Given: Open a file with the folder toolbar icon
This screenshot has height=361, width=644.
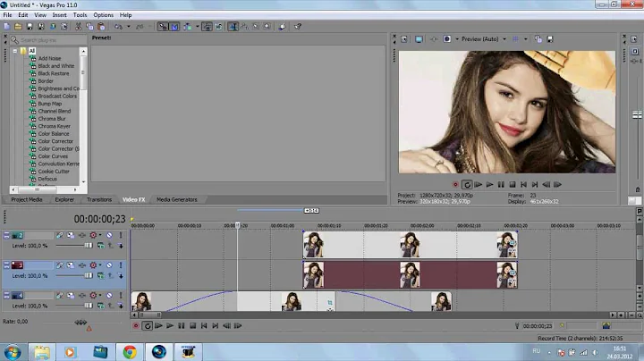Looking at the screenshot, I should (18, 26).
